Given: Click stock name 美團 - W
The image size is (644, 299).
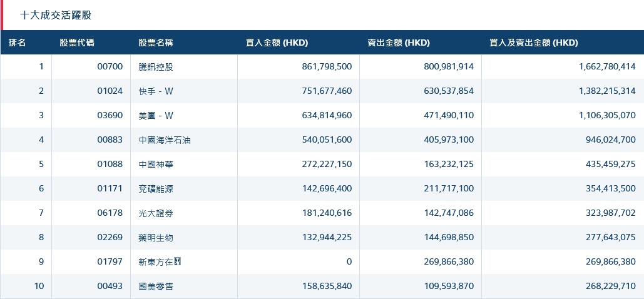Looking at the screenshot, I should point(156,116).
